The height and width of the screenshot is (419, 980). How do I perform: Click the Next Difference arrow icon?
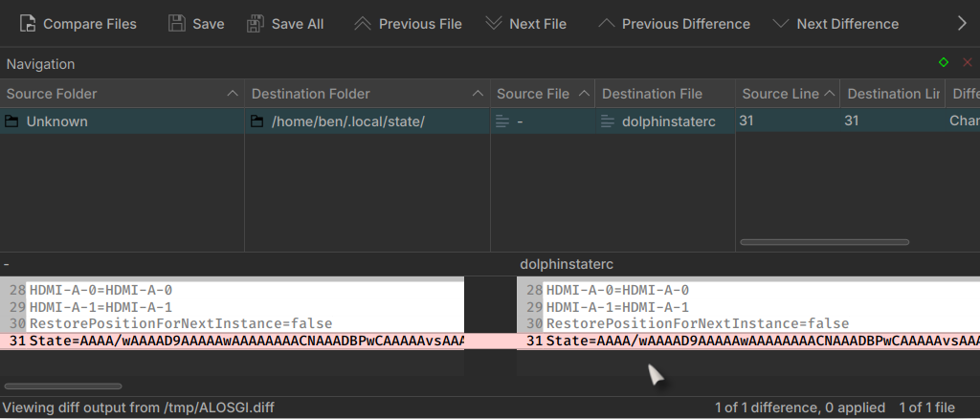coord(781,24)
